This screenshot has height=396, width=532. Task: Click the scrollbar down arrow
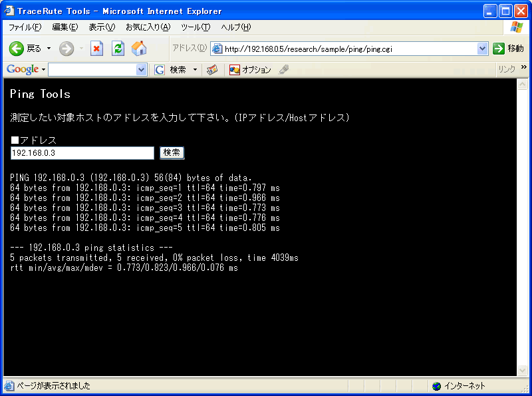coord(522,371)
